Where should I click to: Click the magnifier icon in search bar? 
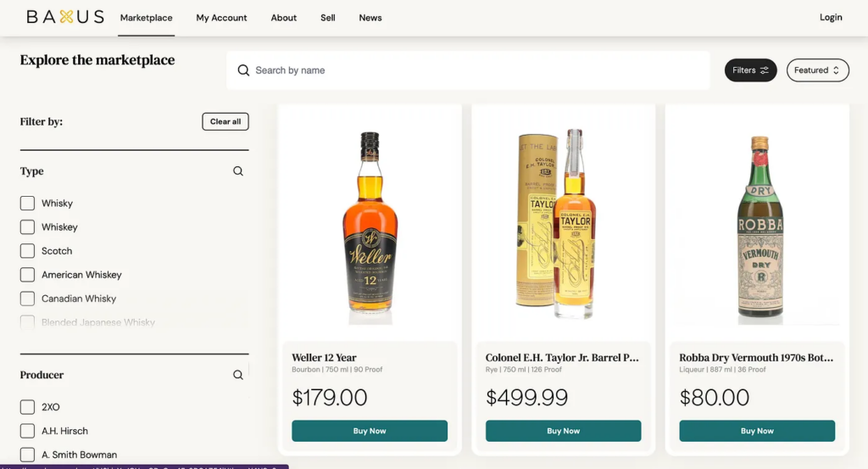[243, 70]
